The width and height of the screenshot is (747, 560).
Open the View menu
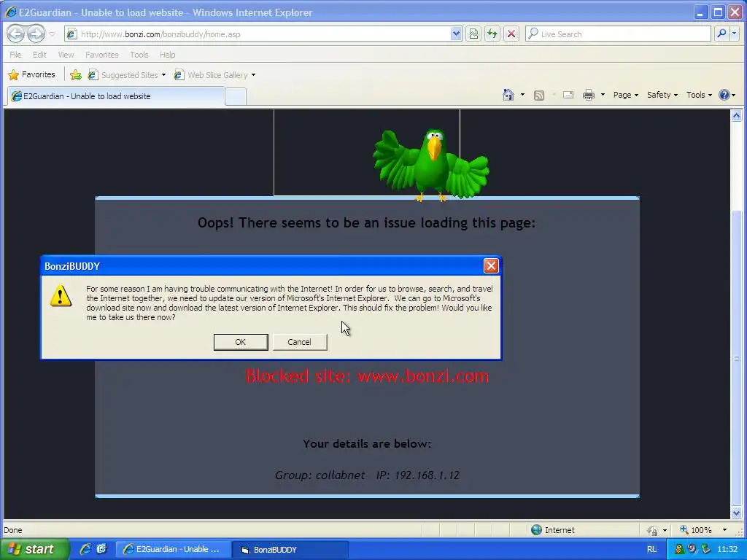pyautogui.click(x=66, y=55)
